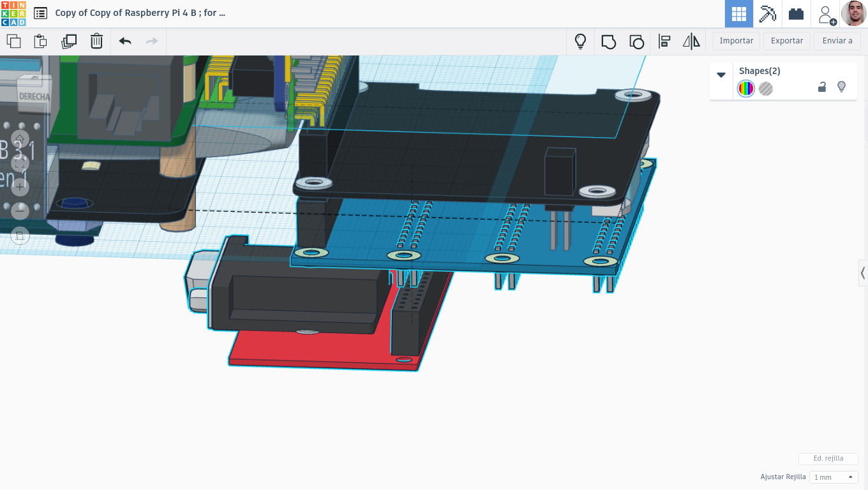Click the Tinkercad logo
Viewport: 868px width, 490px height.
coord(13,13)
